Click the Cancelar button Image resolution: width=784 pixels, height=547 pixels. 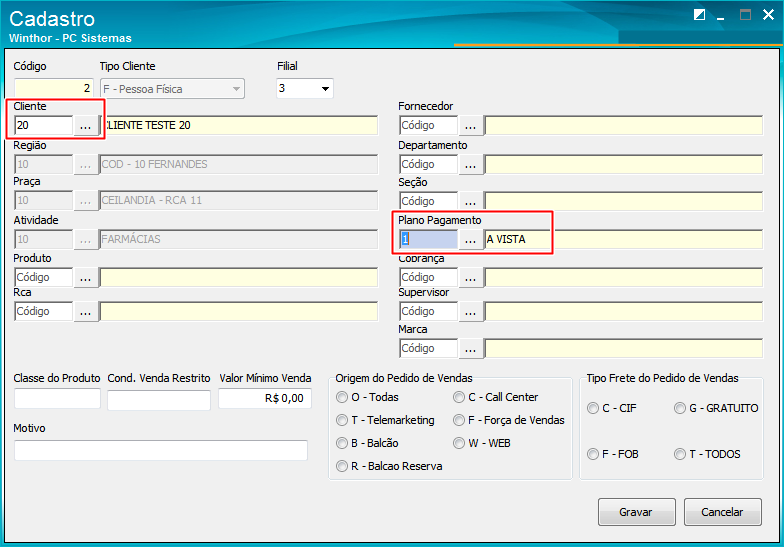coord(722,512)
